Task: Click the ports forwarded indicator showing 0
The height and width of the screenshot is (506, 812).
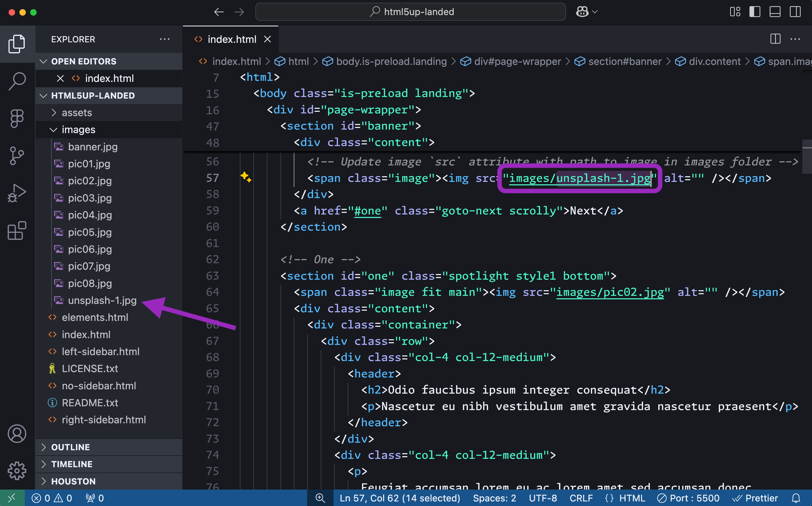Action: [x=95, y=498]
